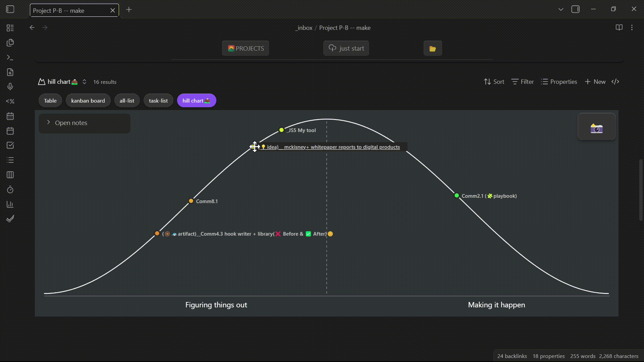Switch to the kanban board view

point(88,101)
